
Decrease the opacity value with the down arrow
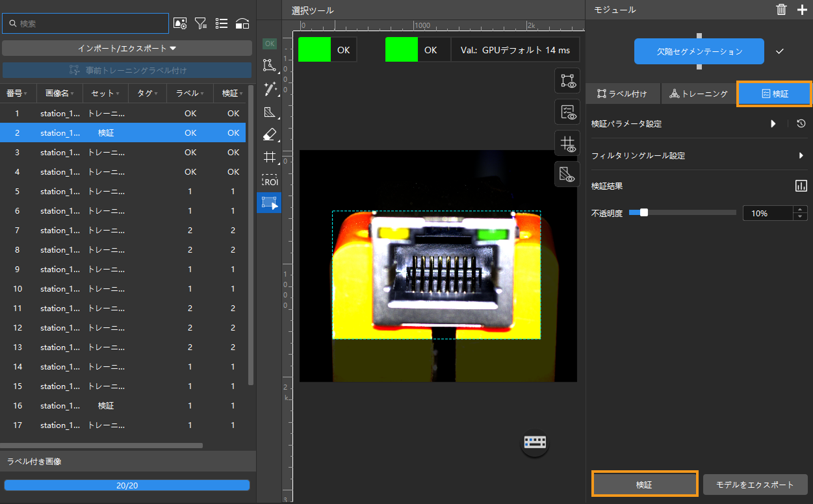pos(800,216)
